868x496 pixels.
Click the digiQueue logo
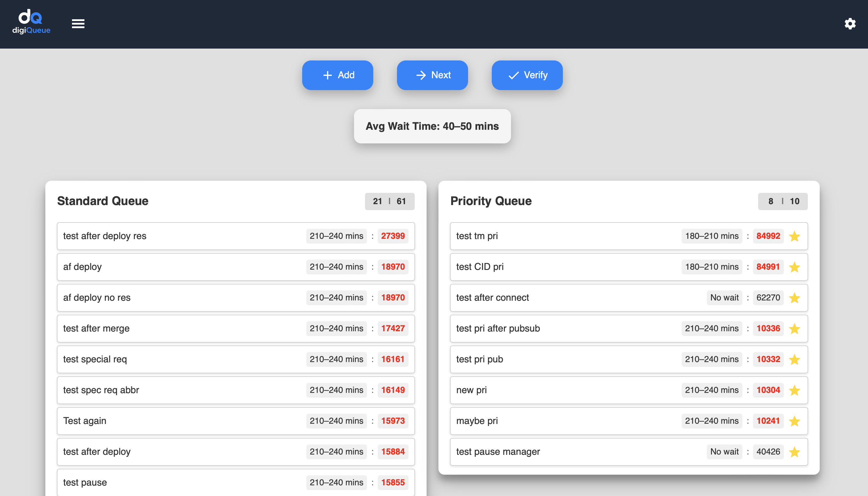(31, 22)
